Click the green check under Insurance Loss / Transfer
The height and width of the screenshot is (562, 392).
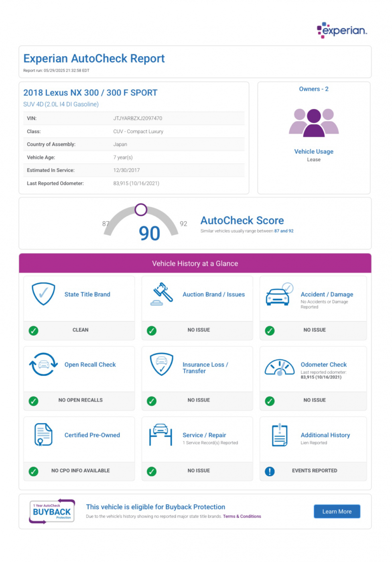[152, 401]
